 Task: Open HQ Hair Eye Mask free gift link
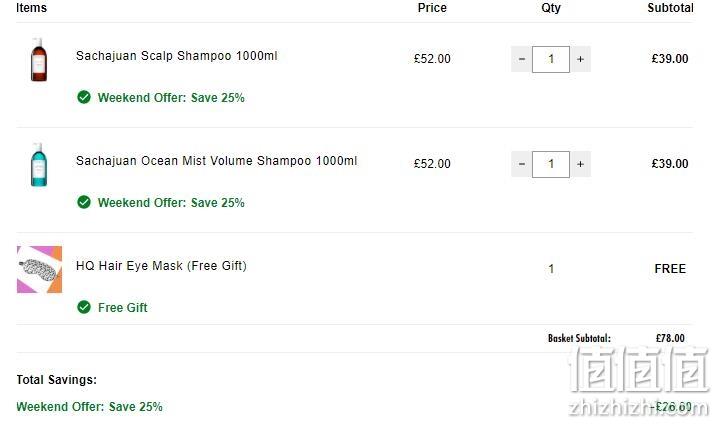(x=161, y=266)
